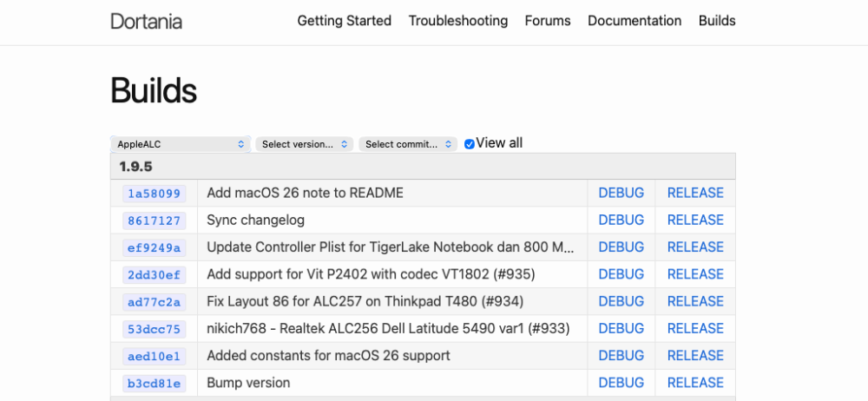Select the 'nikich768 - Realtek ALC256' message
Viewport: 868px width, 401px height.
(x=388, y=328)
